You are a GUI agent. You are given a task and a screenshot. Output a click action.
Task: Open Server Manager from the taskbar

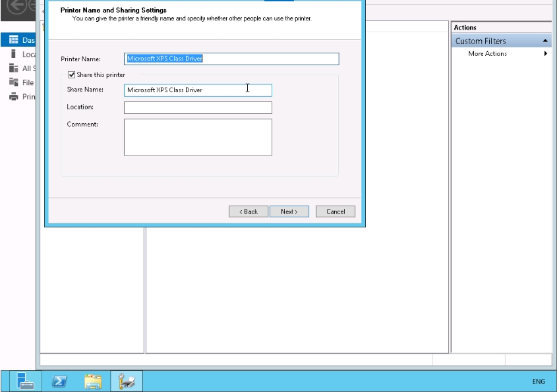(25, 381)
